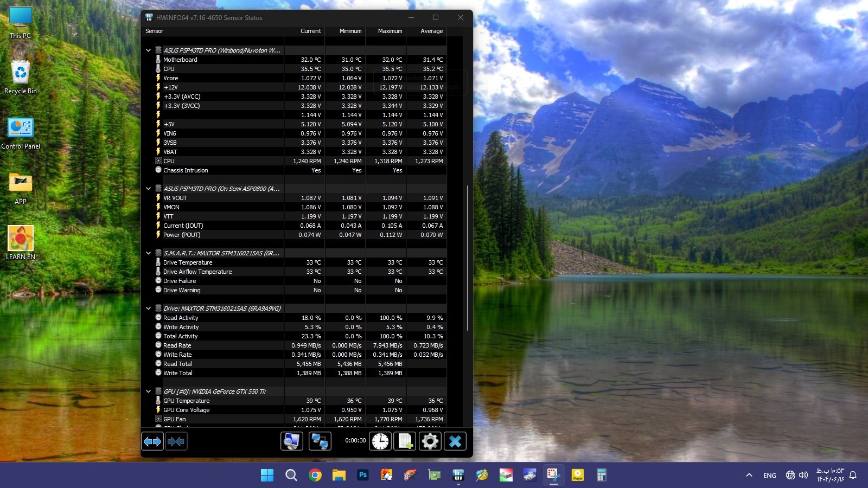Collapse the GPU NVIDIA GeForce GTX 550 Ti group

point(148,391)
